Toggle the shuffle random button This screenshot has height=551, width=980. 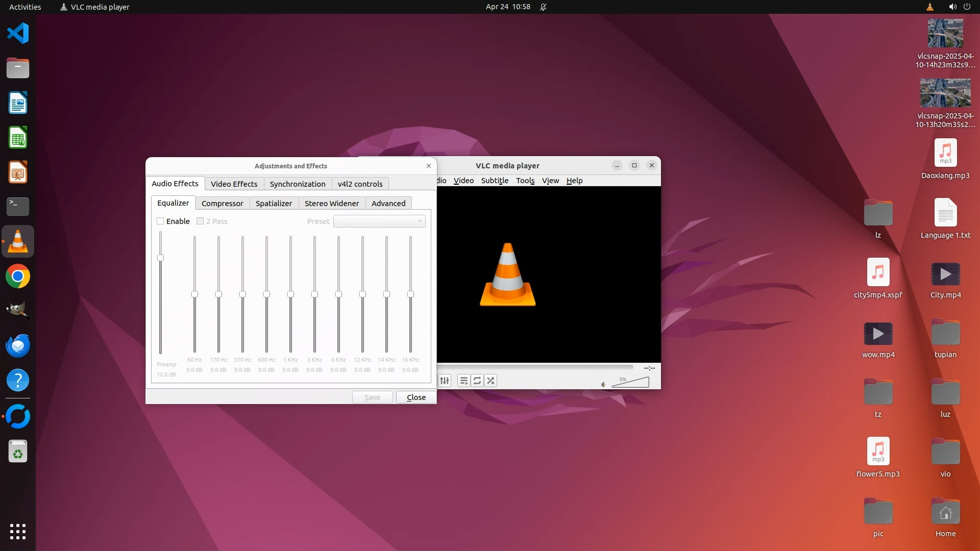(x=491, y=381)
